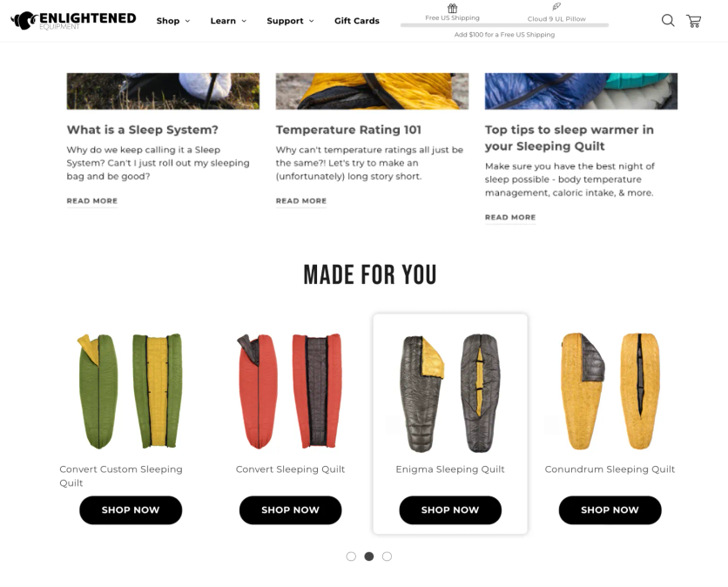The height and width of the screenshot is (587, 728).
Task: Open the Convert Sleeping Quilt red product image
Action: (x=290, y=391)
